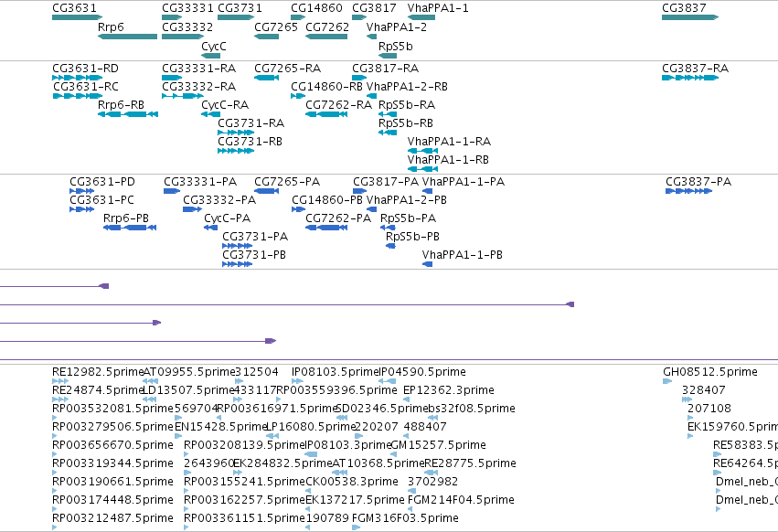Select the RpS5b-PB protein feature

click(x=390, y=246)
